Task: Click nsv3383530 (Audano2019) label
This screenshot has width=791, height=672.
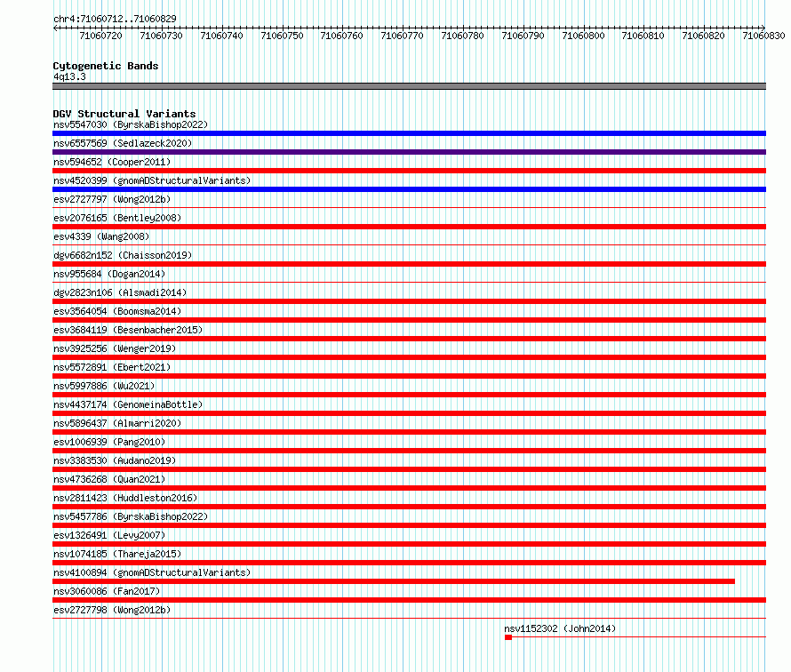Action: point(115,460)
